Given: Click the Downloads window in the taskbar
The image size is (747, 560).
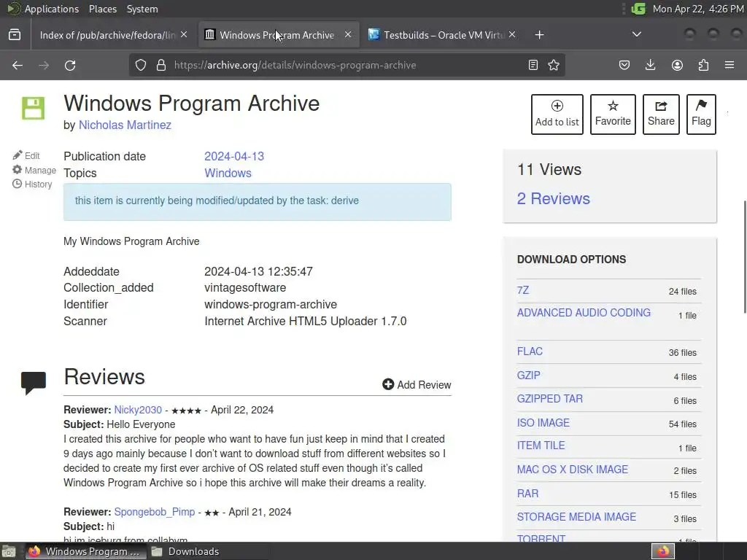Looking at the screenshot, I should (185, 551).
